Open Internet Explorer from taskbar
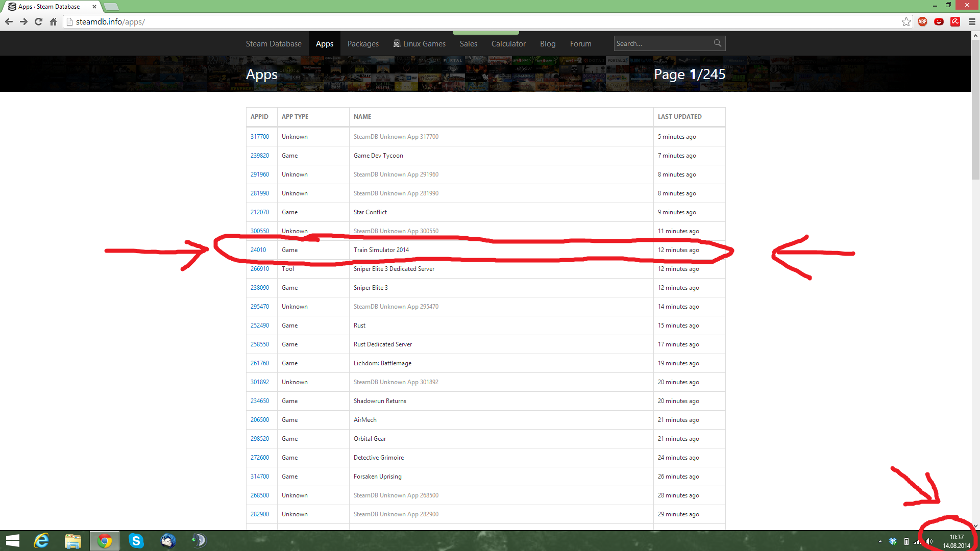 click(x=41, y=540)
